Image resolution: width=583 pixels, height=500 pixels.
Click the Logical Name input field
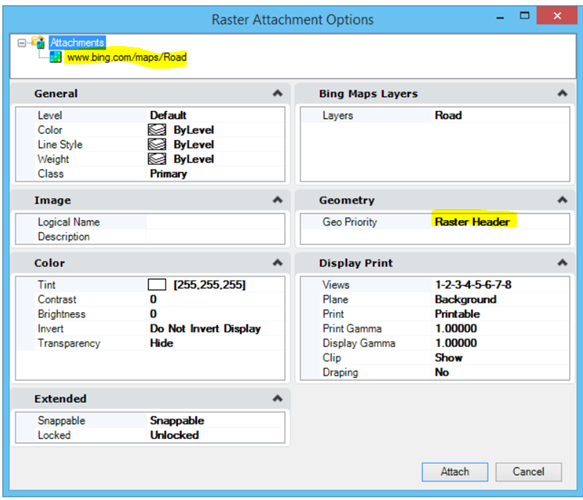click(x=216, y=222)
